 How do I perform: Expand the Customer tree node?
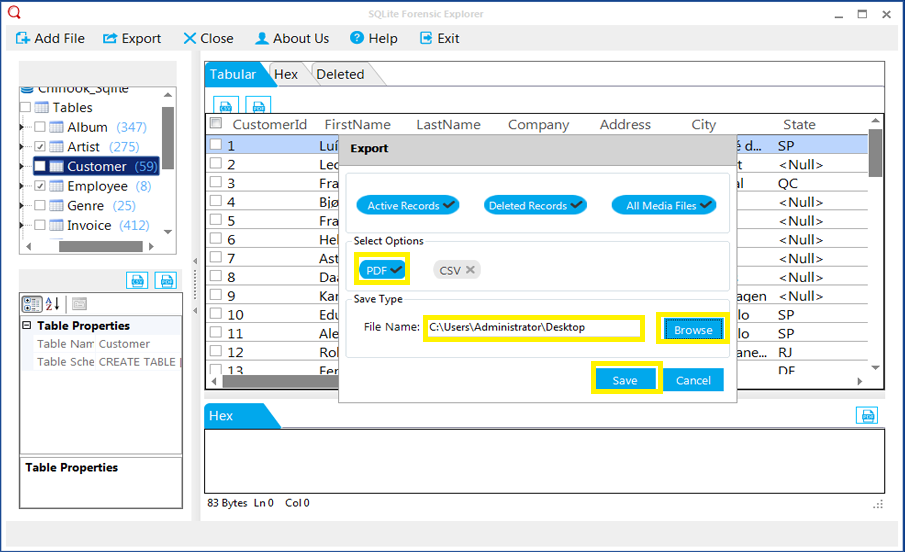point(22,166)
